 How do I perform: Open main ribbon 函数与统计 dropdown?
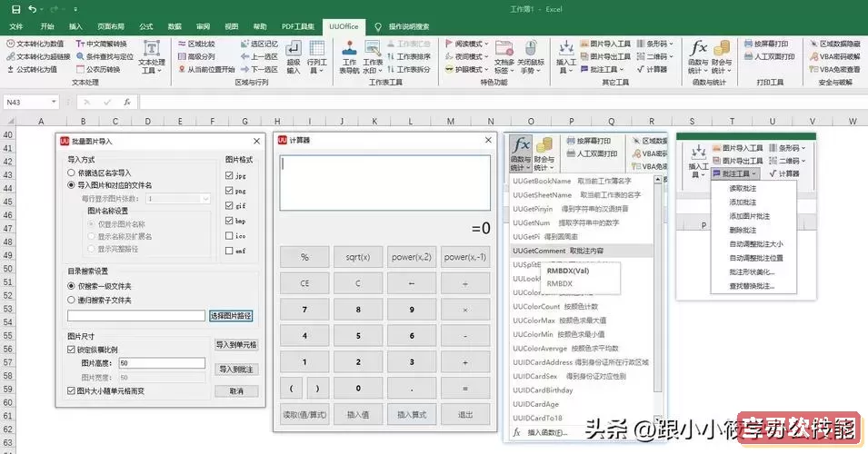(x=698, y=57)
